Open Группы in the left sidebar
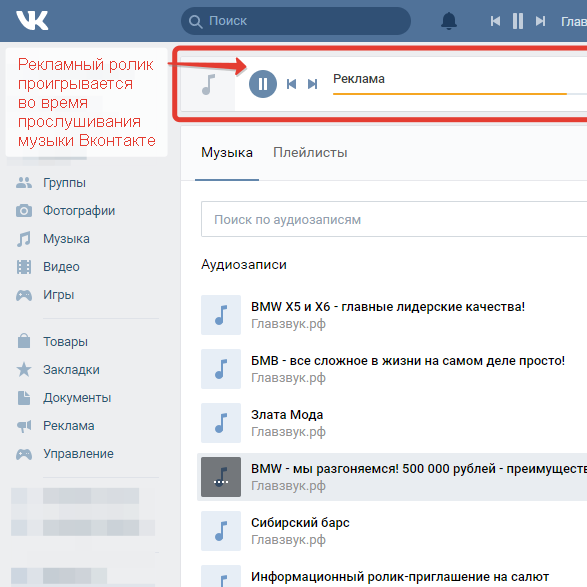 click(x=64, y=183)
